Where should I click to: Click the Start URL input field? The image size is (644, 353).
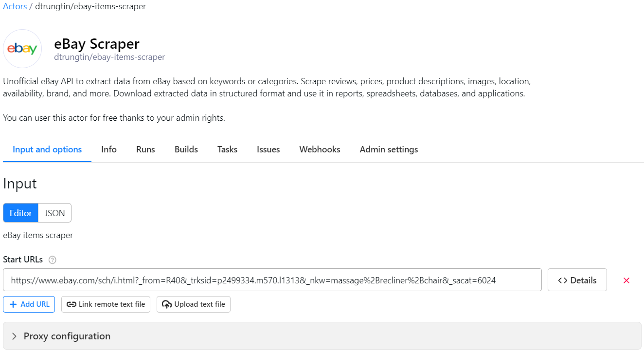[x=272, y=280]
